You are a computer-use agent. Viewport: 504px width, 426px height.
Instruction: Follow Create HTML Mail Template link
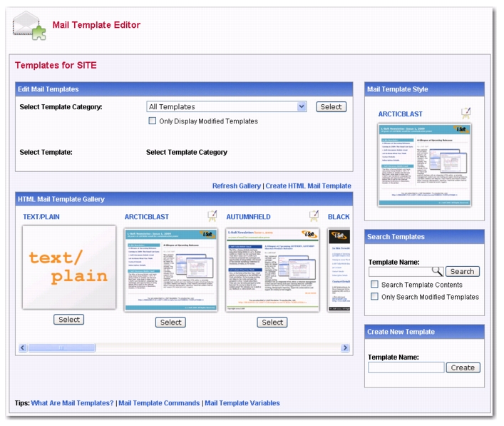(x=309, y=186)
